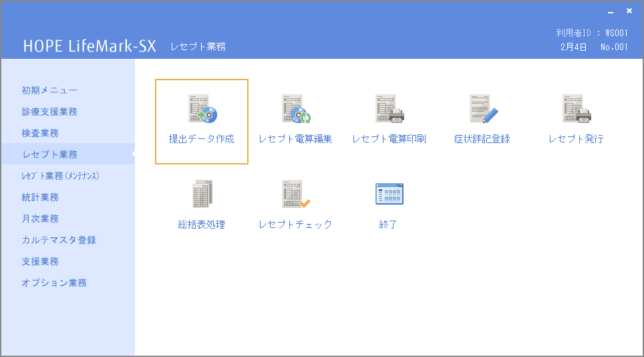The image size is (644, 357).
Task: Click the HOPE LifeMark-SX title text
Action: pos(90,46)
